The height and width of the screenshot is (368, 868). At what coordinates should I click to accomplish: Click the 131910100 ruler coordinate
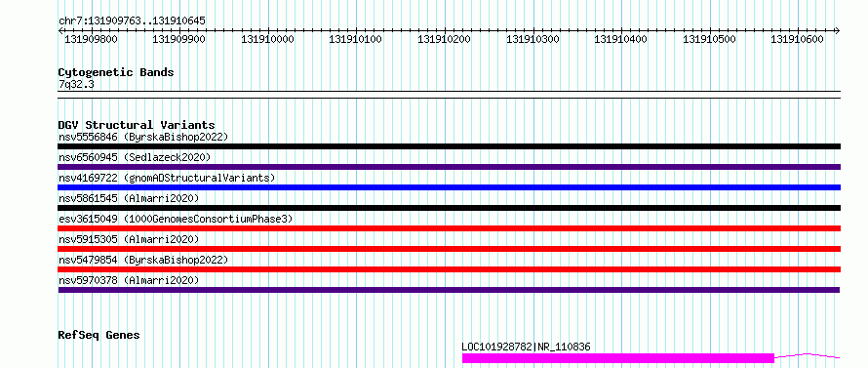(x=355, y=39)
